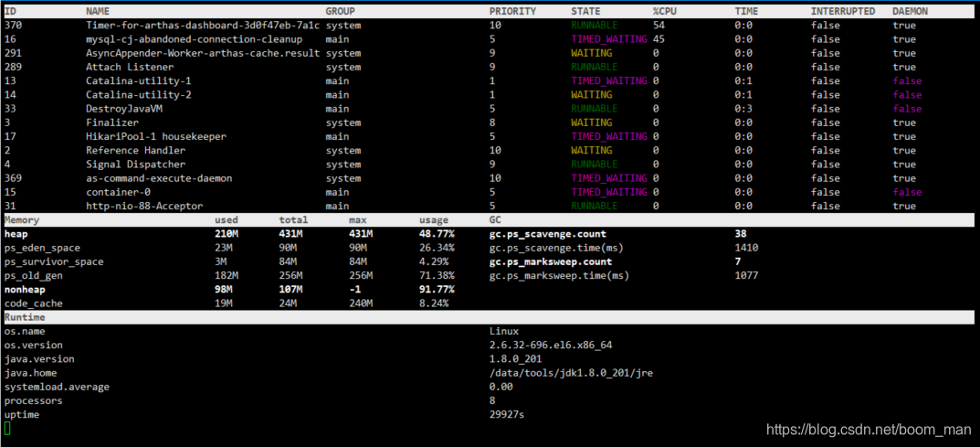Screen dimensions: 980x447
Task: Click ps_eden_space usage 26.34%
Action: 437,248
